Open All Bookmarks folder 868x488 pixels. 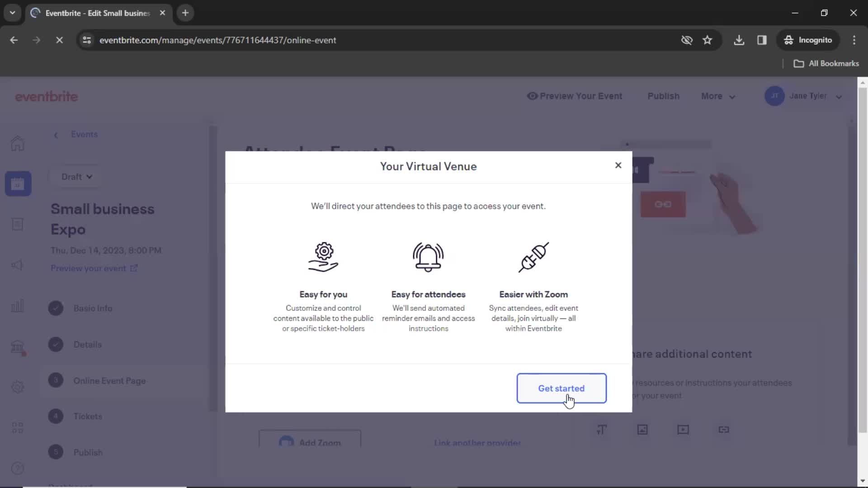coord(826,64)
